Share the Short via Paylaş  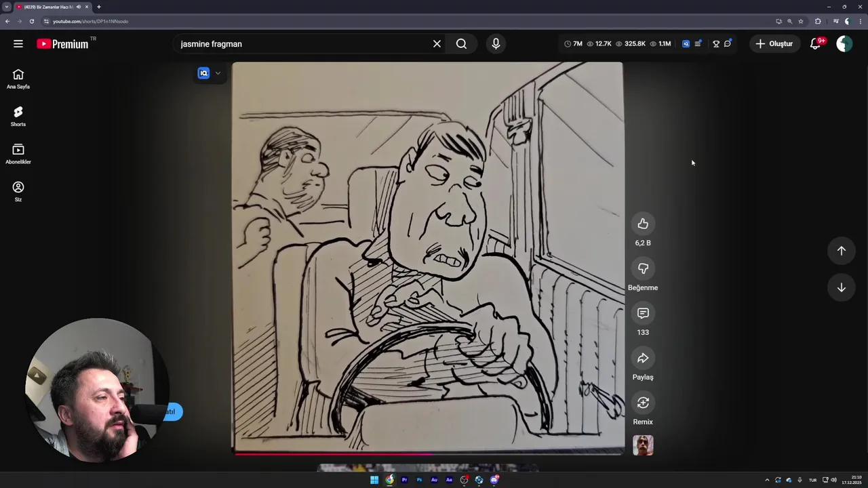click(643, 358)
